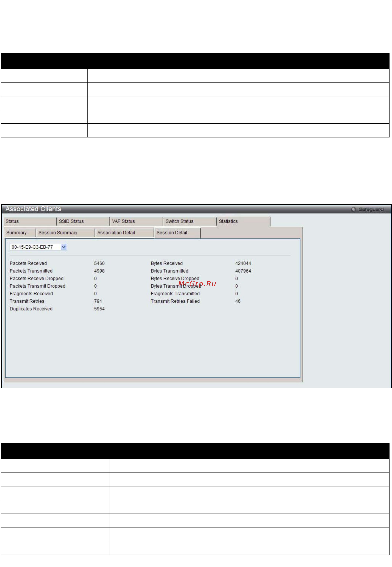
Task: Open the Association Detail sub-tab
Action: tap(125, 233)
